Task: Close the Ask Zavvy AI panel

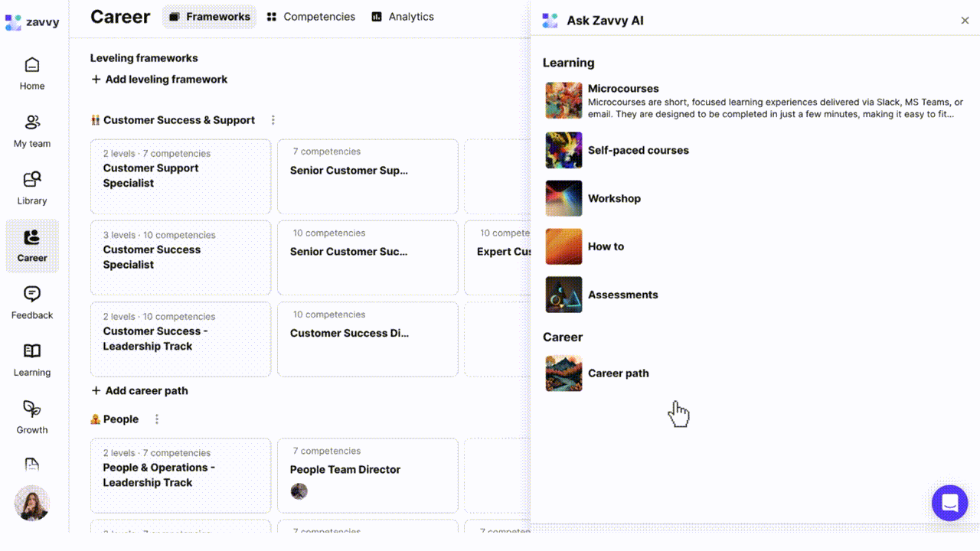Action: click(965, 21)
